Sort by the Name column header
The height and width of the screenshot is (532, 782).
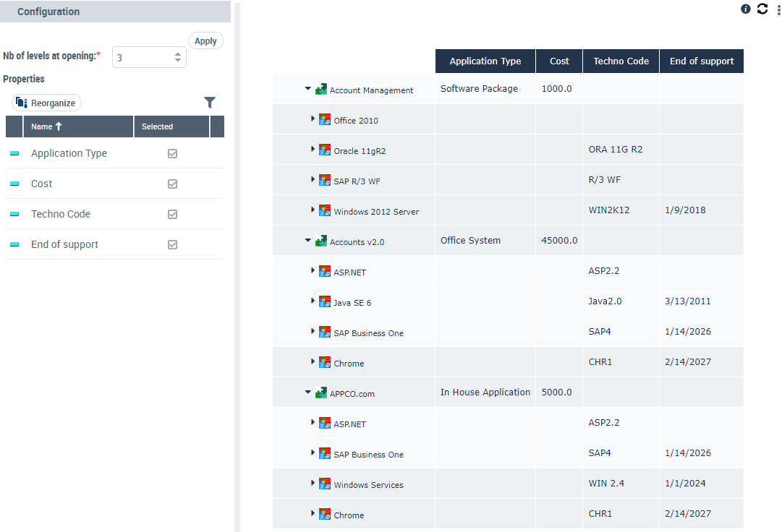pos(47,126)
